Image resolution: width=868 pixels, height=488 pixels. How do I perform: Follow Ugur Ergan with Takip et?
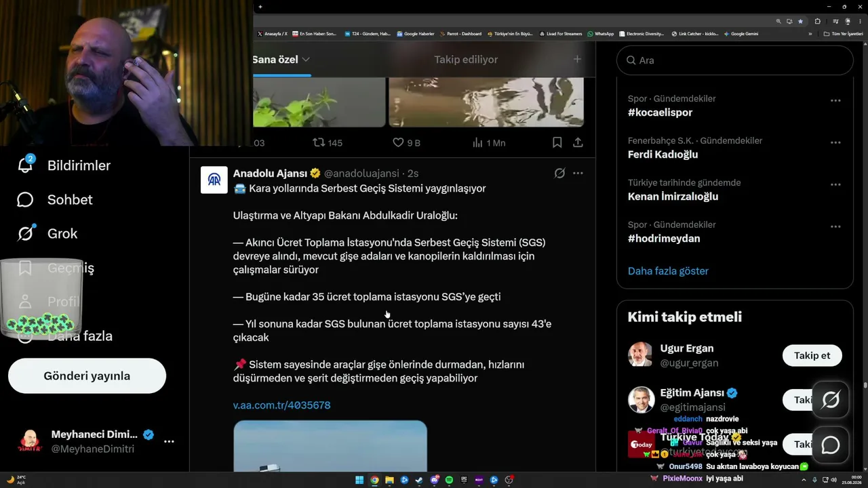pyautogui.click(x=812, y=355)
